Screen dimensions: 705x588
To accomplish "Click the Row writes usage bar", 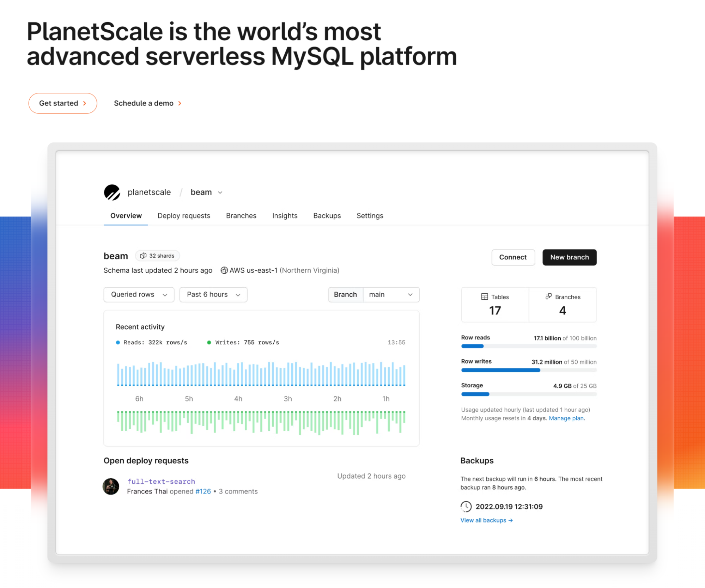I will 529,370.
